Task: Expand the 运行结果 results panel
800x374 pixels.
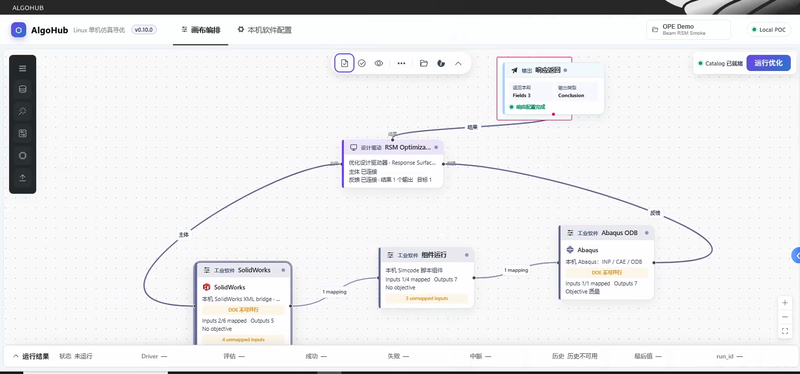Action: (31, 356)
